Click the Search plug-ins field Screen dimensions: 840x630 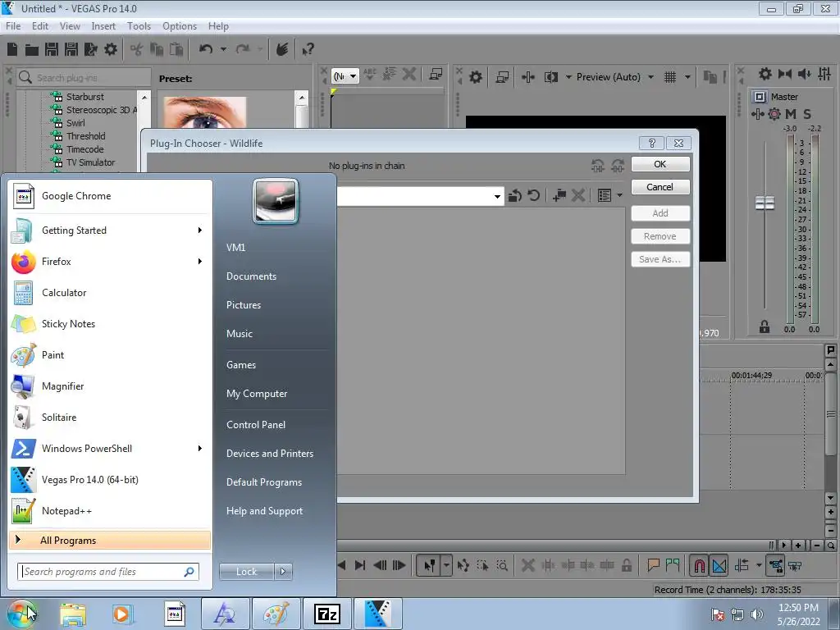click(x=84, y=78)
